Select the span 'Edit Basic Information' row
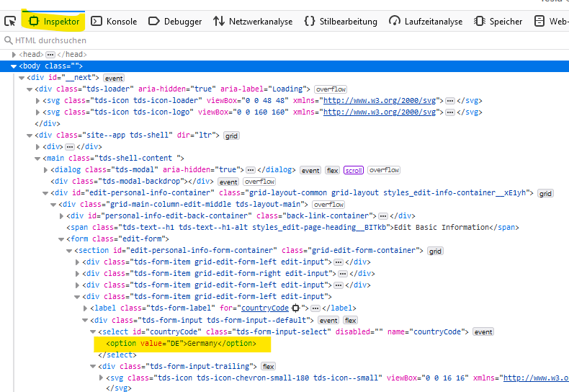The image size is (569, 392). pos(292,228)
